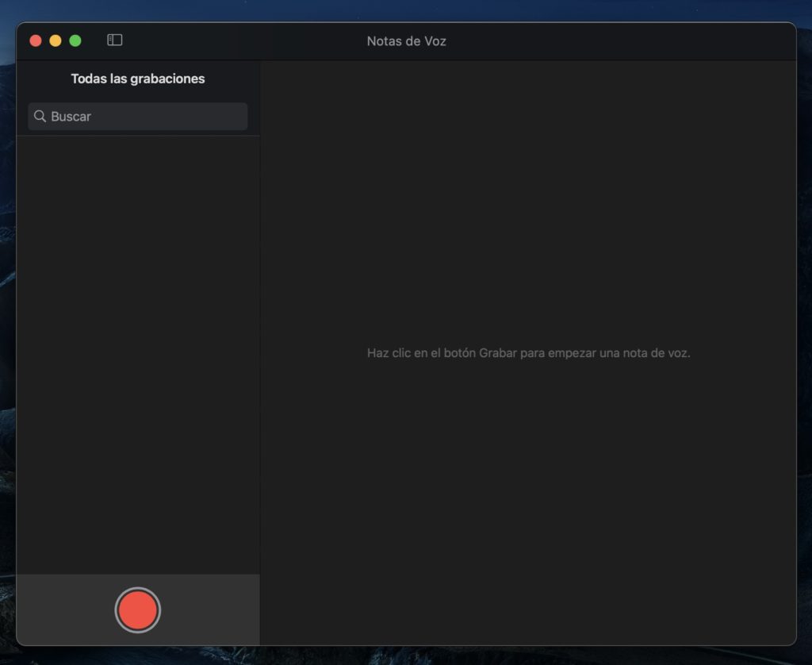812x665 pixels.
Task: Click the separator line under the Buscar field
Action: click(138, 136)
